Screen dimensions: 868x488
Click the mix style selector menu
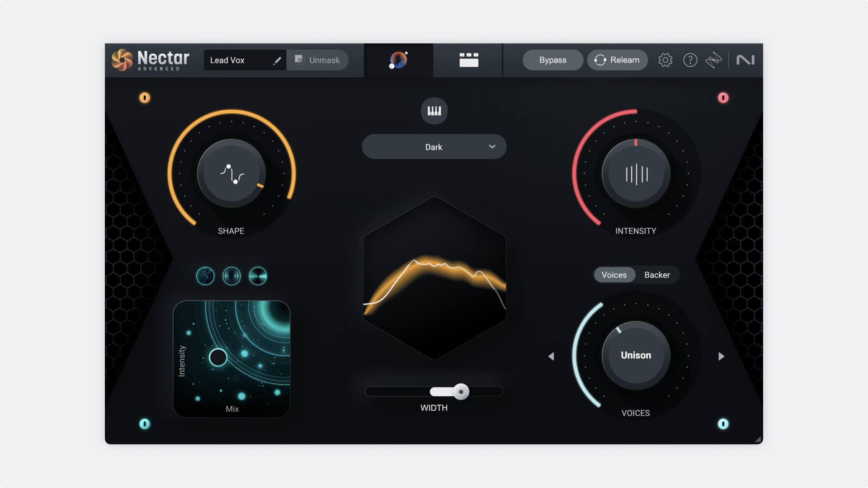pos(434,146)
